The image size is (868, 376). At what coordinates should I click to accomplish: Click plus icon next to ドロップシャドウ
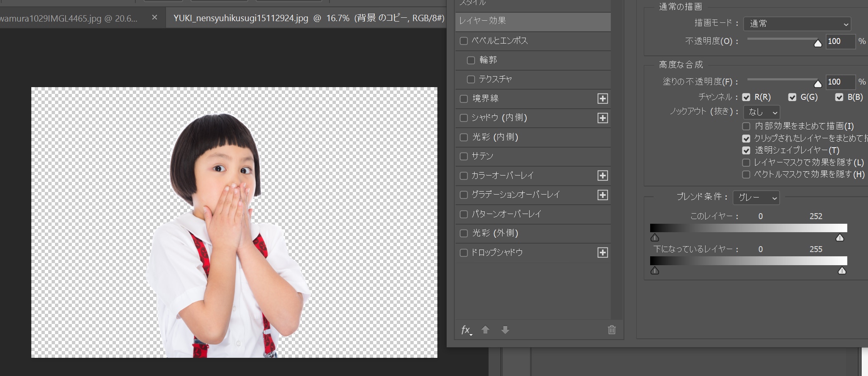(x=602, y=252)
